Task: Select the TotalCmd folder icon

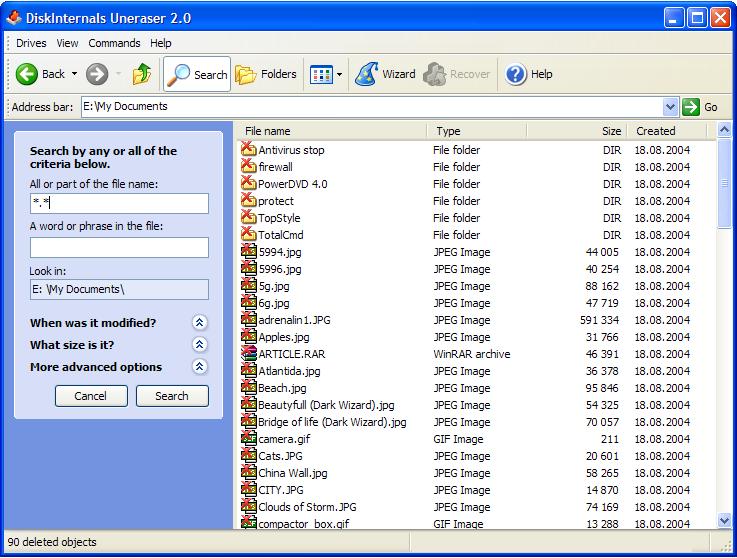Action: tap(248, 235)
